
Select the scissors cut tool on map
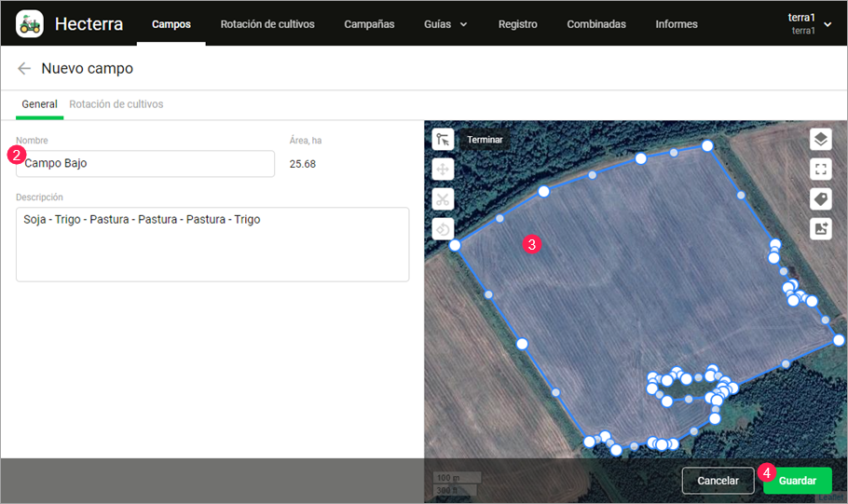pos(443,199)
